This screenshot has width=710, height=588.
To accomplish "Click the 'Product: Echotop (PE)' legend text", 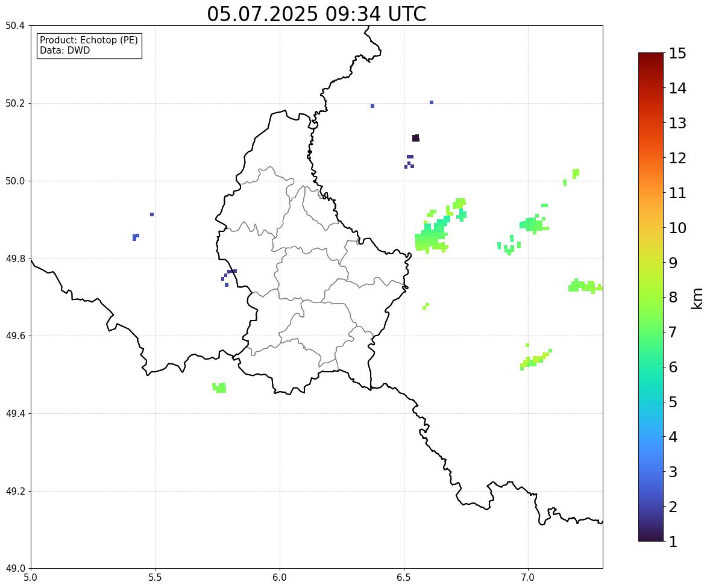I will pyautogui.click(x=89, y=40).
